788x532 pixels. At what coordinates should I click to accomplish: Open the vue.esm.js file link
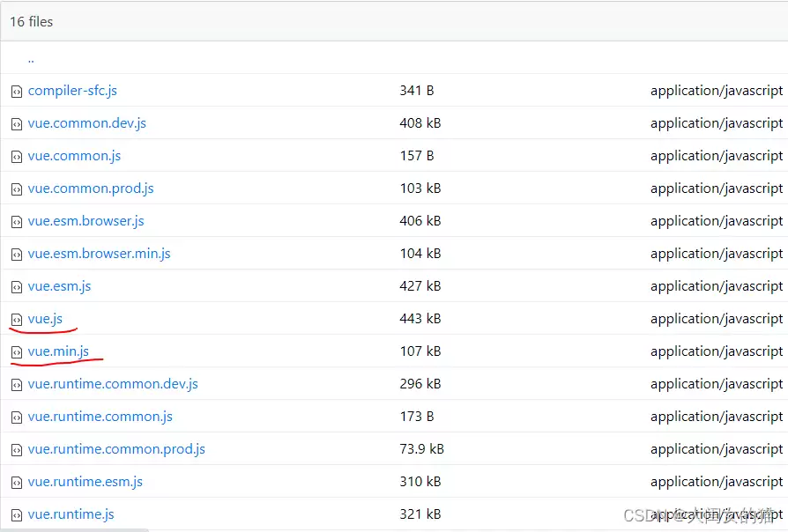(x=59, y=286)
